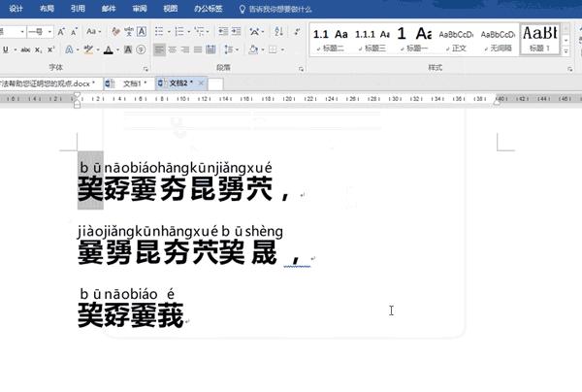Open the 引用 ribbon tab
Viewport: 582px width, 392px height.
pos(78,9)
